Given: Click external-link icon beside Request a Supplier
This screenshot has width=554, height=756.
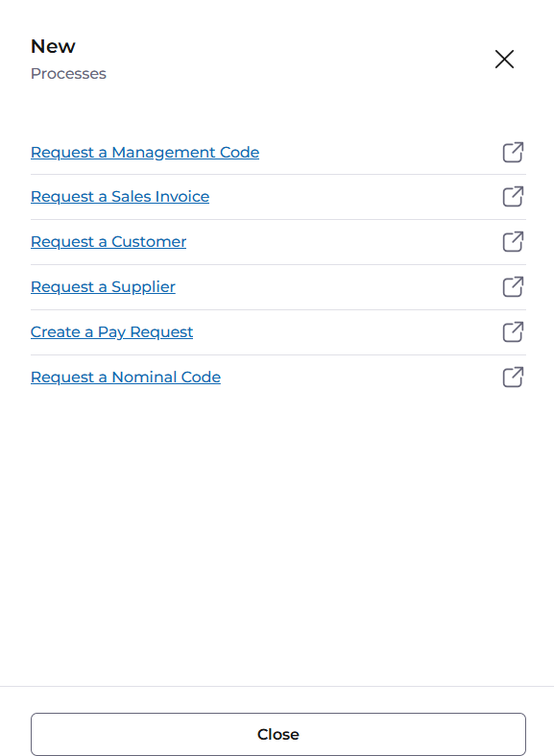Looking at the screenshot, I should coord(513,287).
